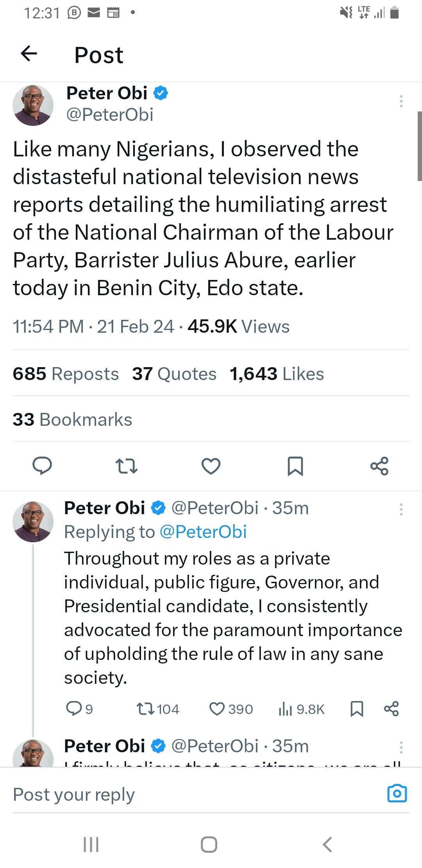Open Peter Obi's profile picture on main post
This screenshot has height=868, width=422.
[x=33, y=106]
